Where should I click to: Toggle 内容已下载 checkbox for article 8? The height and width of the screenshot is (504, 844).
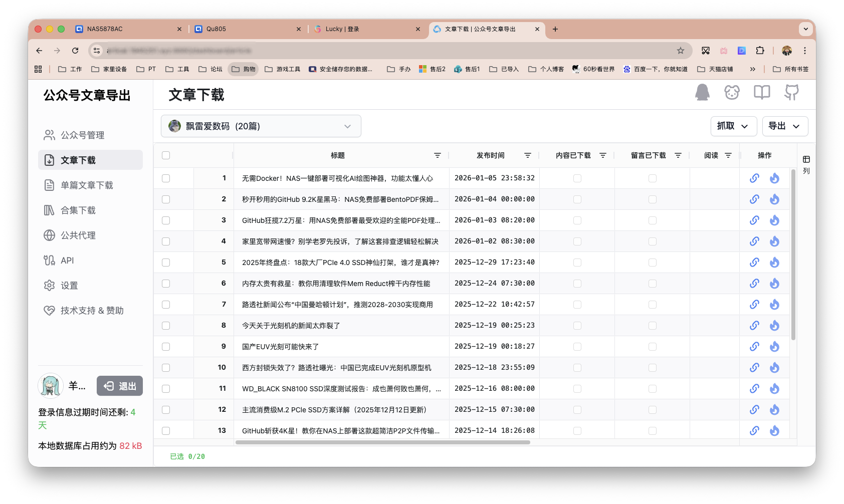[577, 325]
